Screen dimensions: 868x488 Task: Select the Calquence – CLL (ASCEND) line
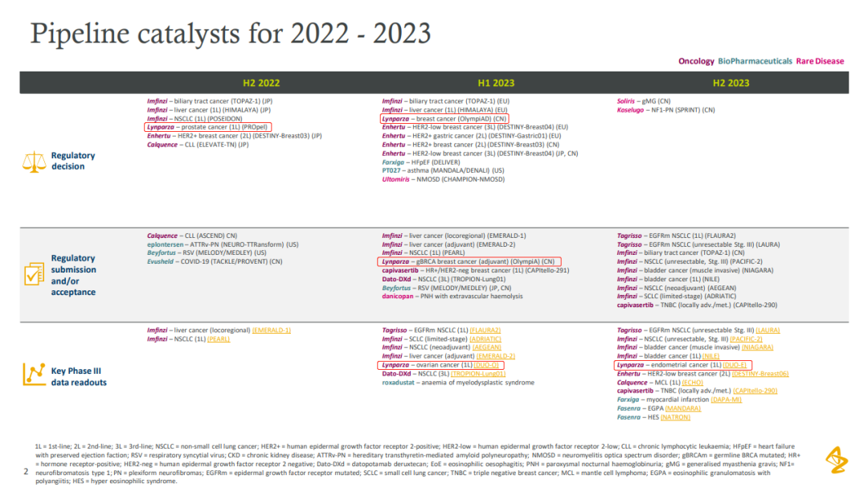click(191, 236)
